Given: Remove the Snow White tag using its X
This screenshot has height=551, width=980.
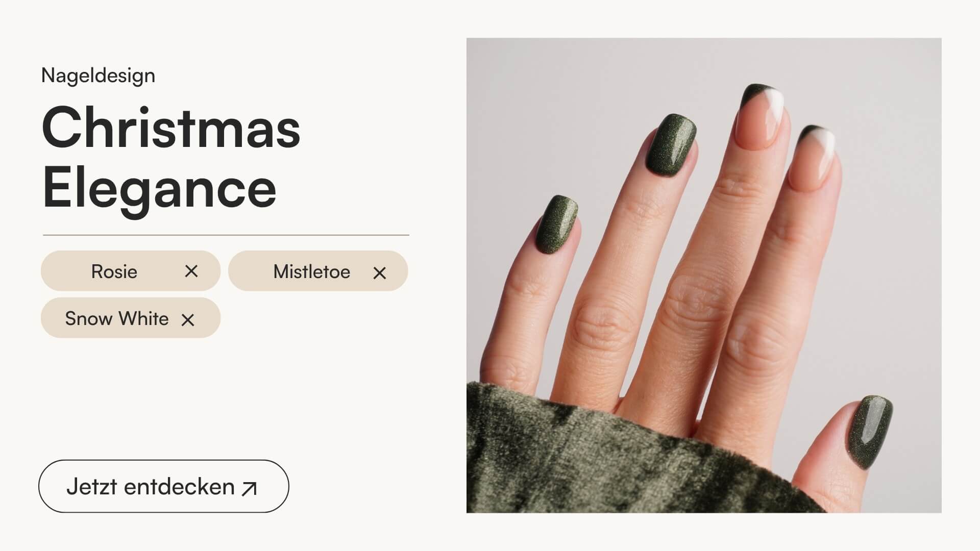Looking at the screenshot, I should [188, 320].
